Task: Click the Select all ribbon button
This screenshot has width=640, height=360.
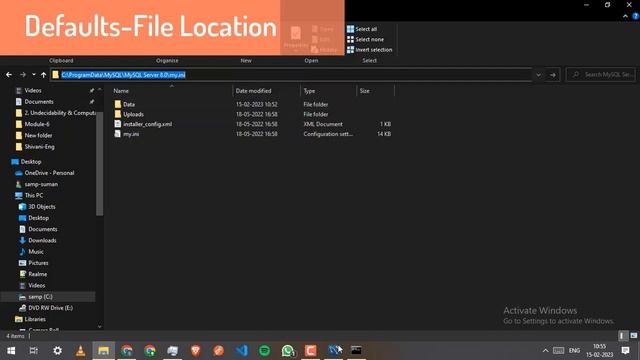Action: click(x=362, y=29)
